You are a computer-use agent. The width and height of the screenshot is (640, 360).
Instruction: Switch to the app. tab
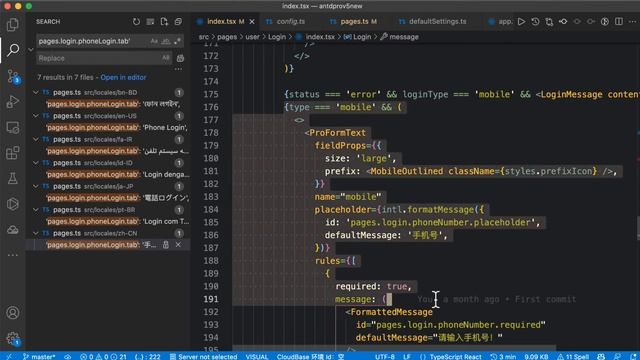[501, 22]
